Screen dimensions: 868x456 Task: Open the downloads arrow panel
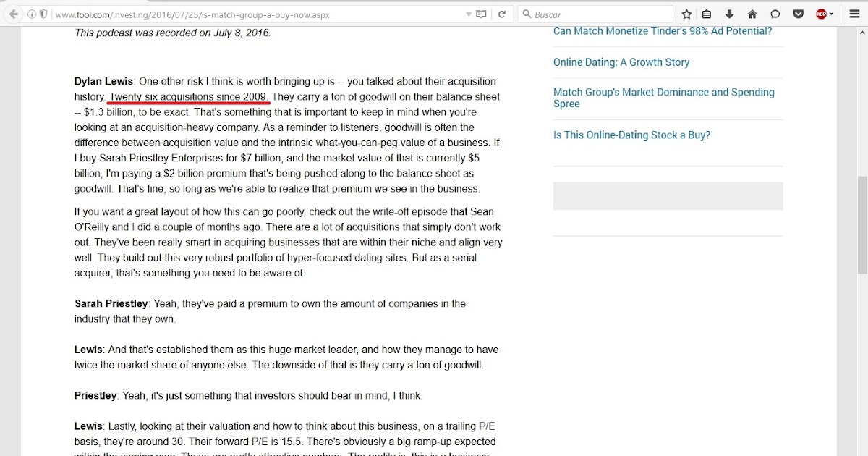coord(729,14)
